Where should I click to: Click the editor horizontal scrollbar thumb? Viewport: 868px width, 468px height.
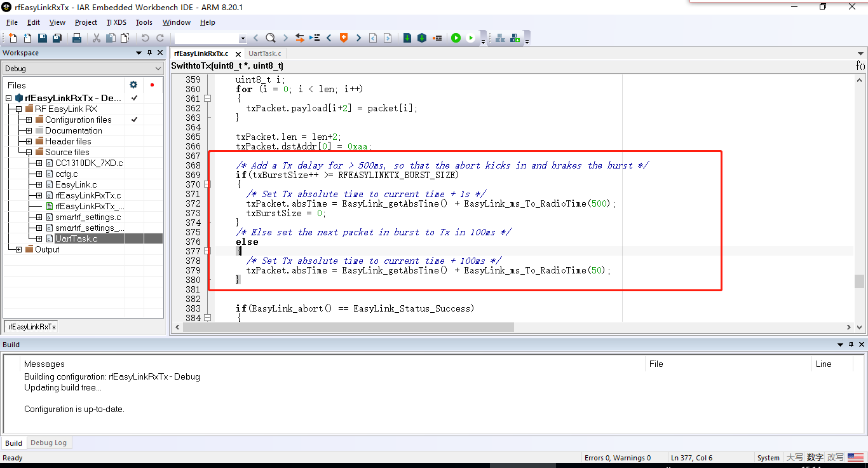pos(348,327)
